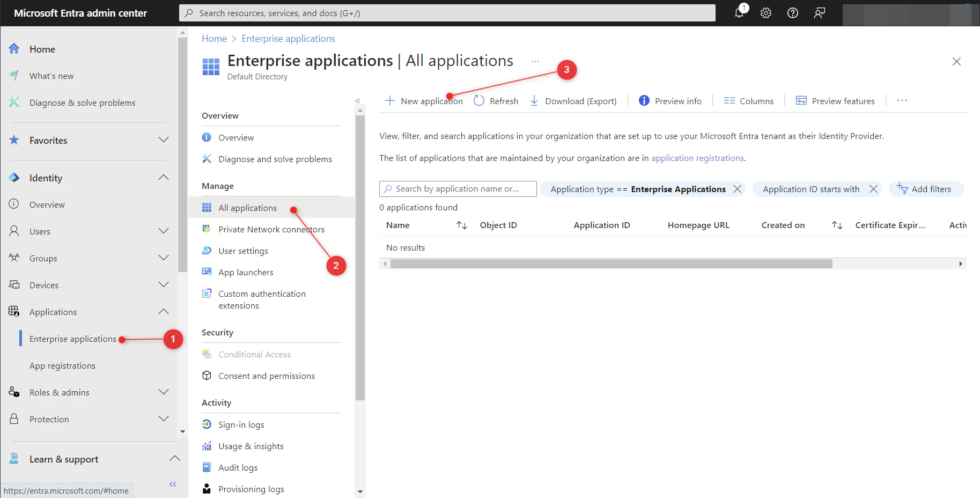980x498 pixels.
Task: Open the notifications bell icon
Action: click(x=740, y=13)
